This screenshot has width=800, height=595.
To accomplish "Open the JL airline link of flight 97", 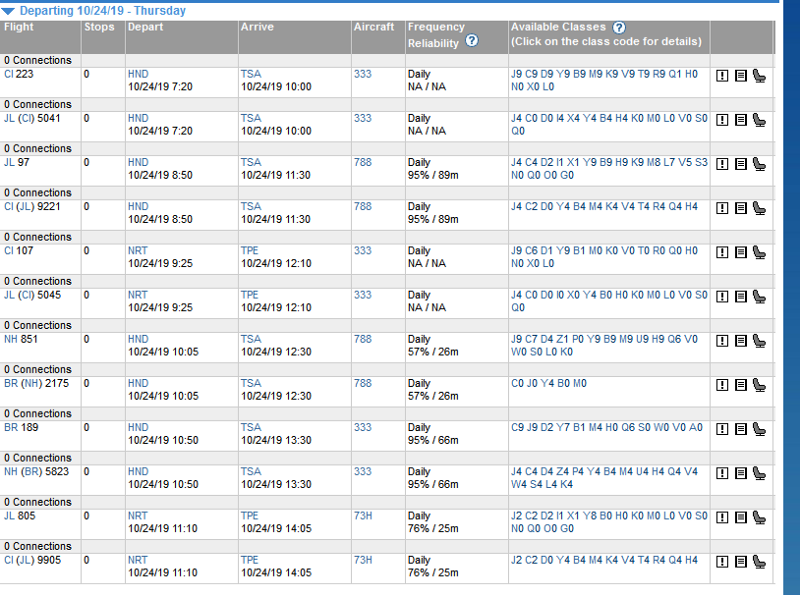I will click(9, 162).
